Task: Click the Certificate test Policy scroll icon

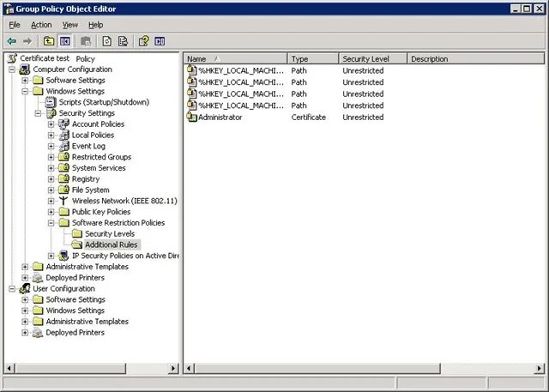Action: coord(12,58)
